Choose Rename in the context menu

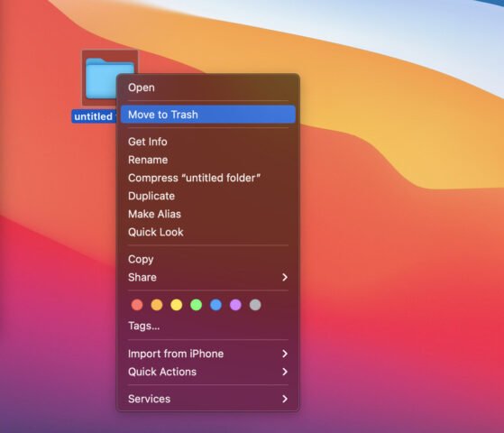[208, 160]
